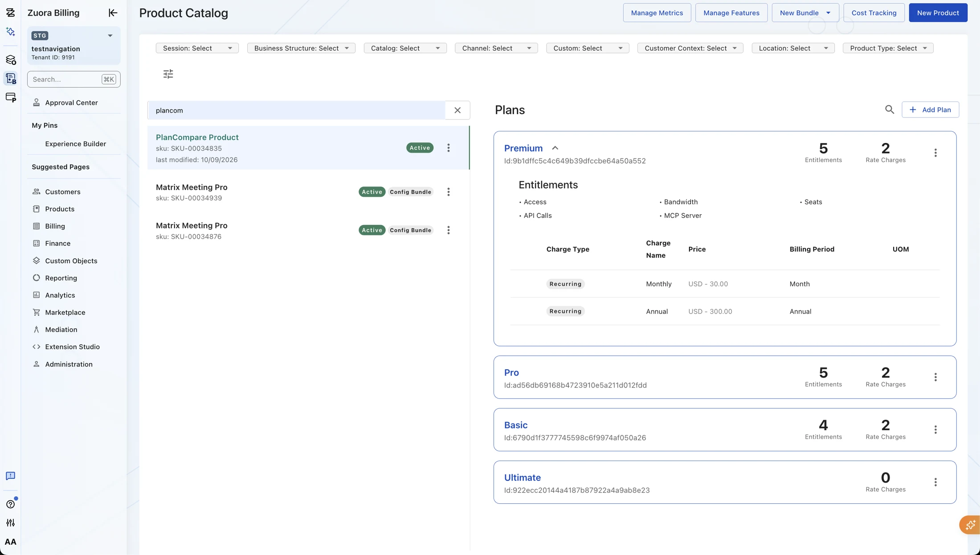This screenshot has width=980, height=555.
Task: Open the feedback chat icon
Action: [x=10, y=476]
